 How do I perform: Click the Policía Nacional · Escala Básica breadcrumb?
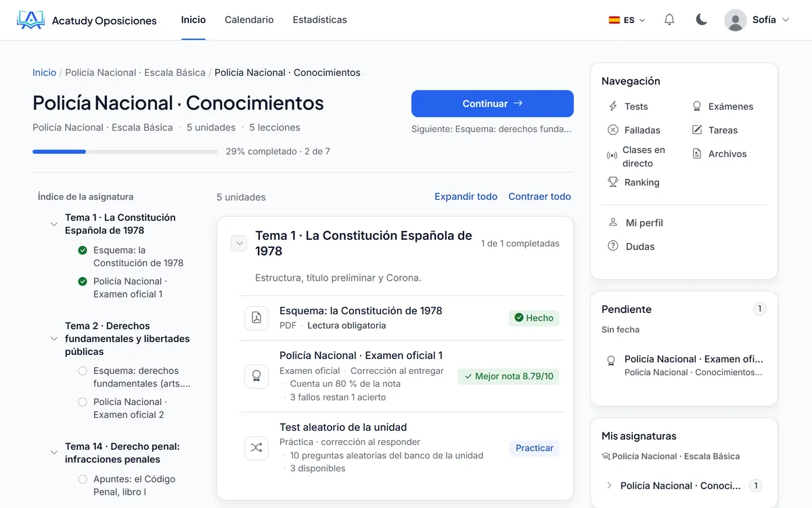coord(135,72)
